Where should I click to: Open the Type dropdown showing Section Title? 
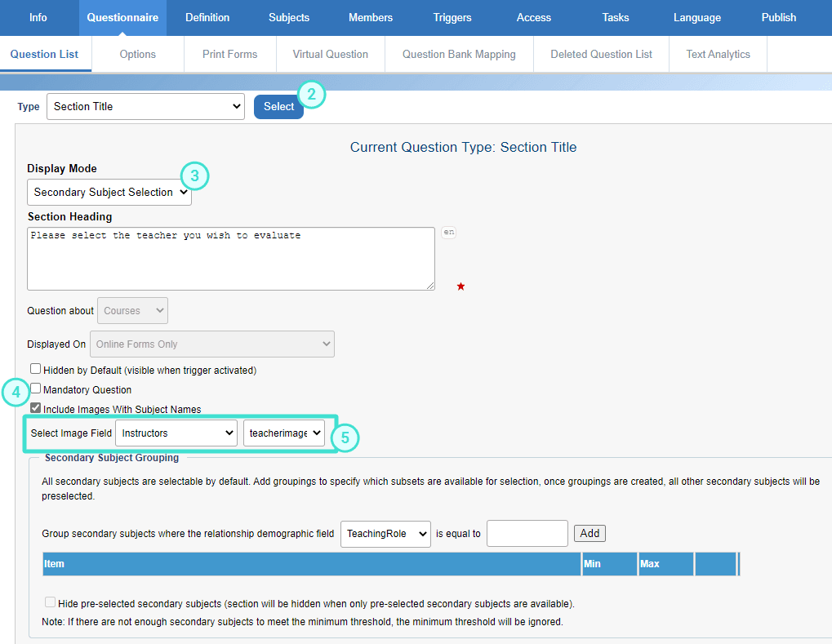[x=145, y=106]
